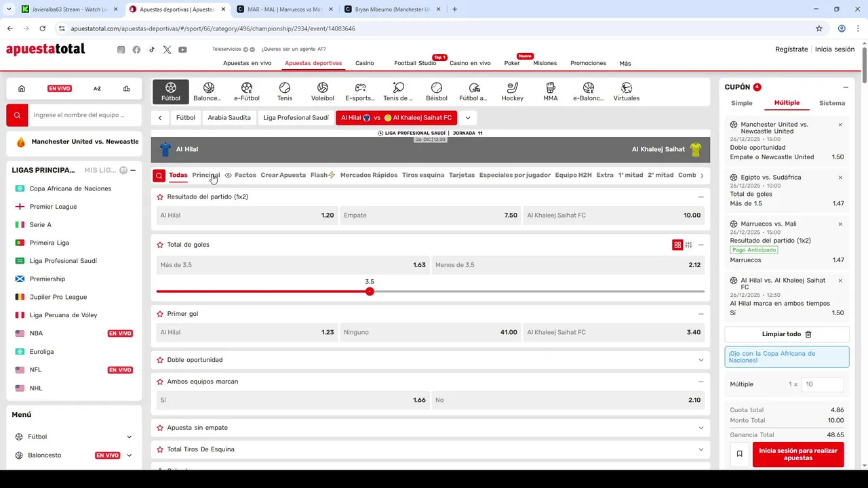Image resolution: width=868 pixels, height=488 pixels.
Task: Open the X (Twitter) social icon
Action: tap(167, 49)
